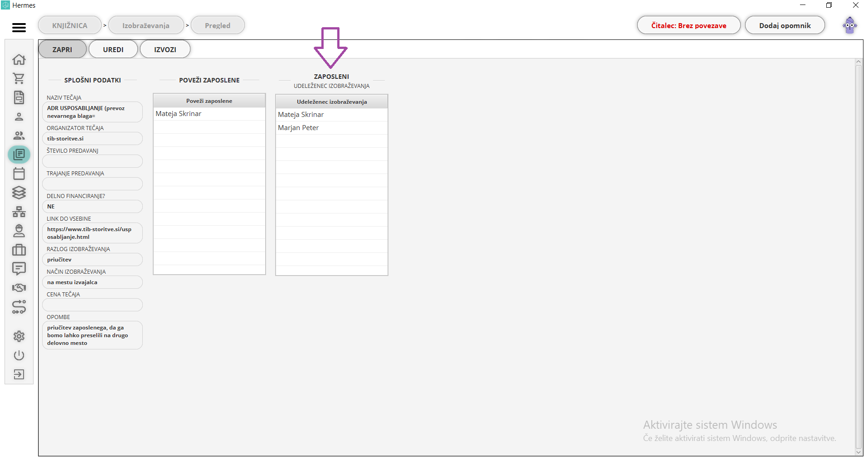Click the Link do vsebine field
The height and width of the screenshot is (465, 868).
tap(92, 233)
